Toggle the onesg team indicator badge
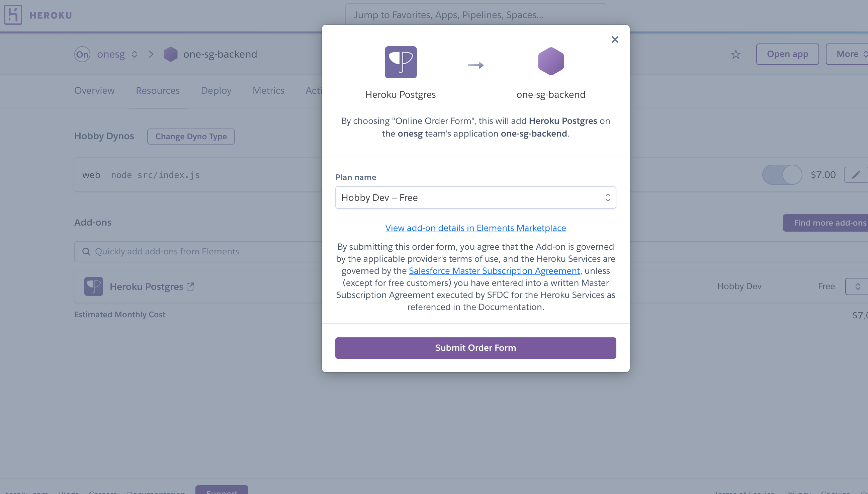The image size is (868, 494). [82, 54]
